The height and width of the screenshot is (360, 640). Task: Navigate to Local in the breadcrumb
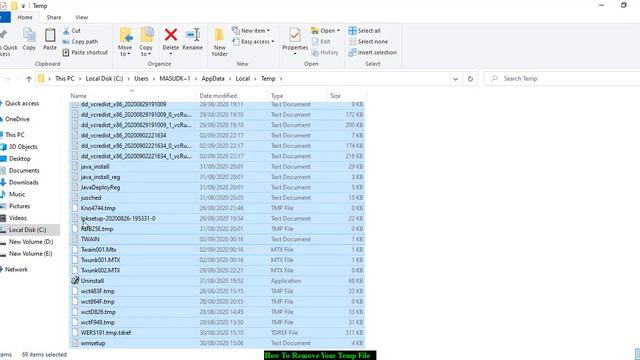point(242,79)
